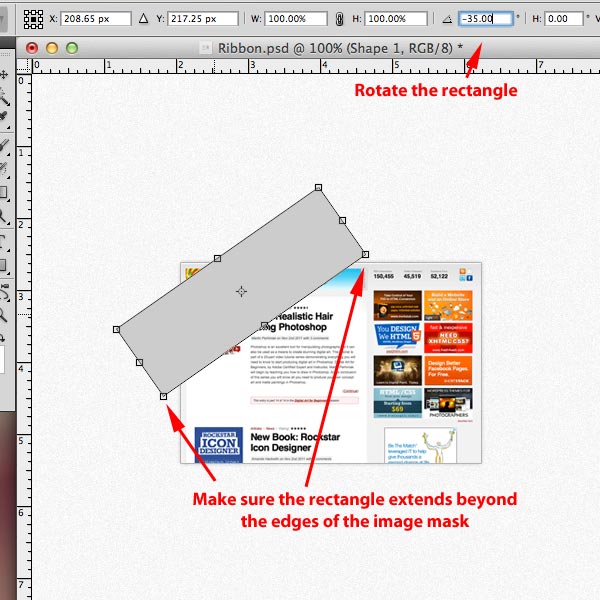Click the Ribbon.psd document proxy icon
The image size is (600, 600).
[205, 48]
